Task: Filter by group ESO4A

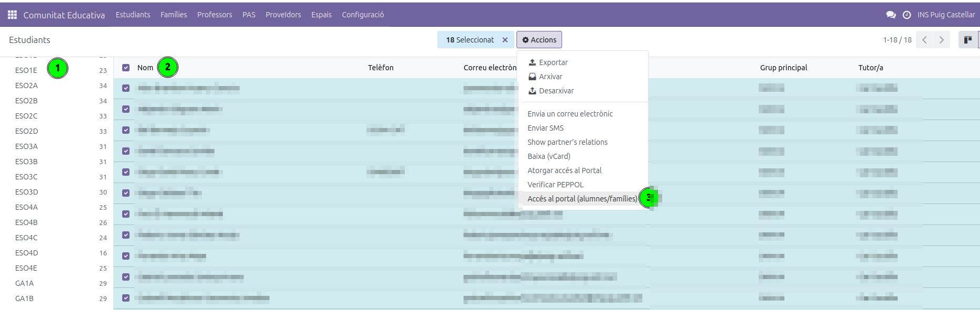Action: [x=26, y=207]
